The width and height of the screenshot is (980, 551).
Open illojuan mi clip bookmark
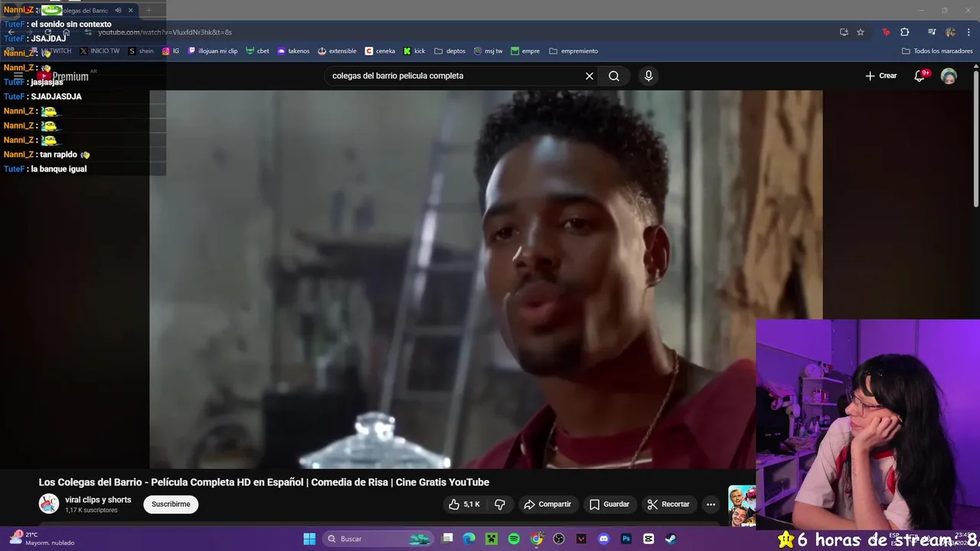tap(213, 51)
